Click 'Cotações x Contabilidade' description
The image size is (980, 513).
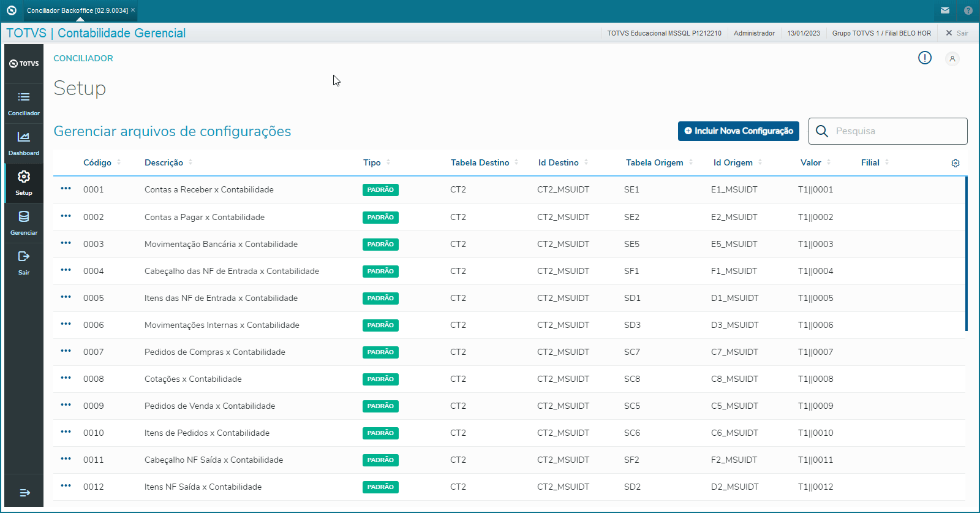(x=193, y=379)
